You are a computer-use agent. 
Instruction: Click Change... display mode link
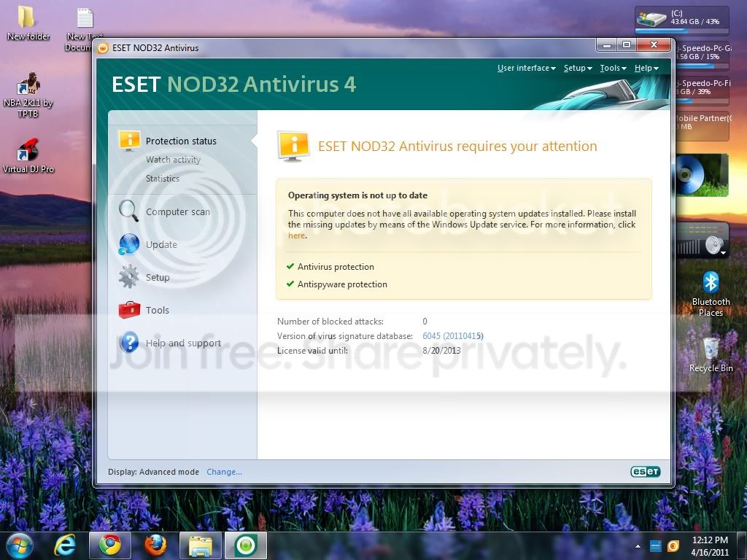[224, 472]
